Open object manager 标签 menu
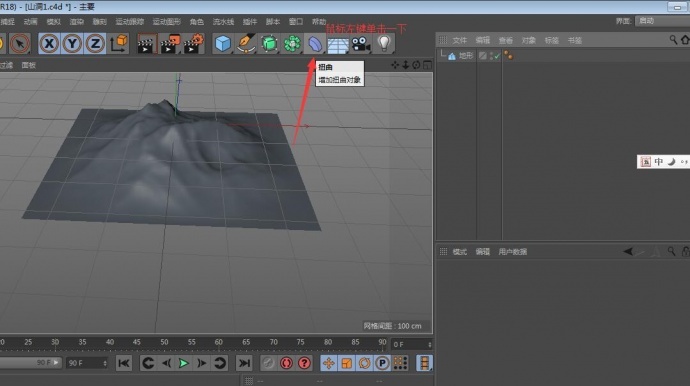This screenshot has height=386, width=690. pos(552,40)
